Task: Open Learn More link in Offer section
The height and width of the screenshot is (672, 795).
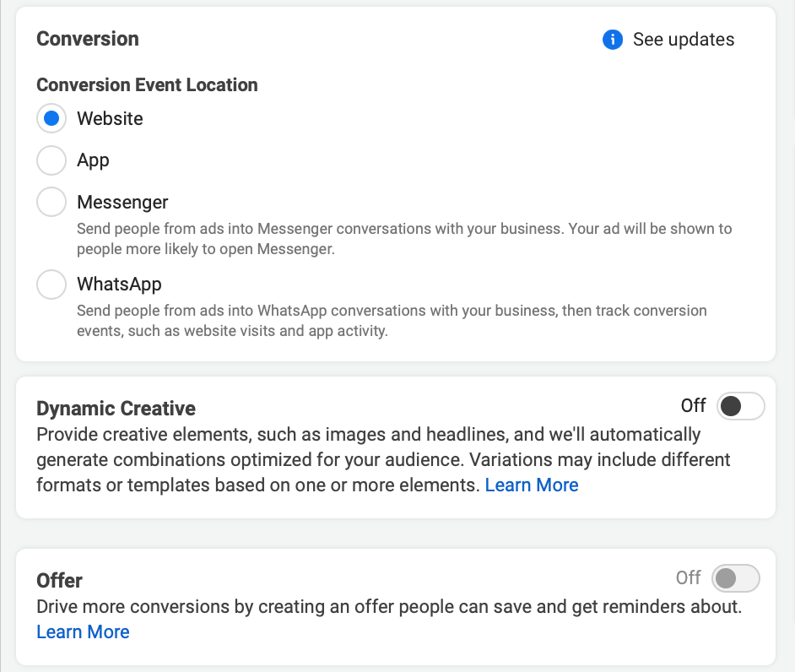Action: point(83,632)
